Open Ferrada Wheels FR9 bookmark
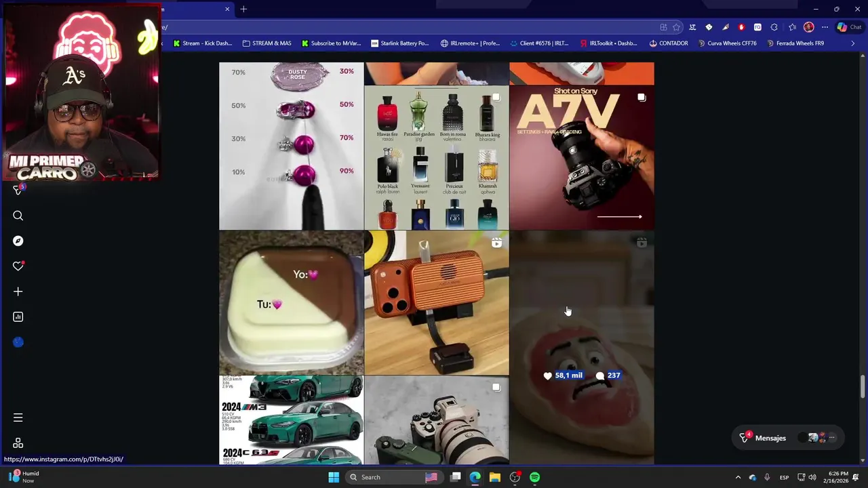 (x=795, y=43)
